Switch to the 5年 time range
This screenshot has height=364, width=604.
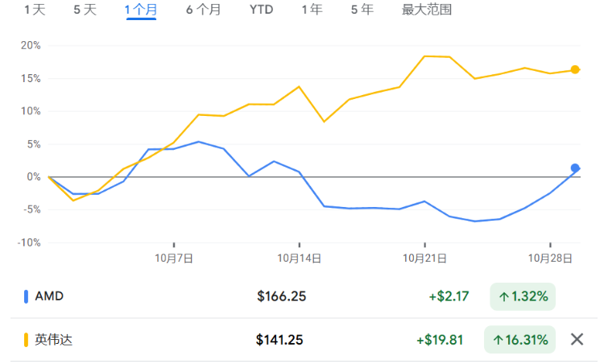362,10
